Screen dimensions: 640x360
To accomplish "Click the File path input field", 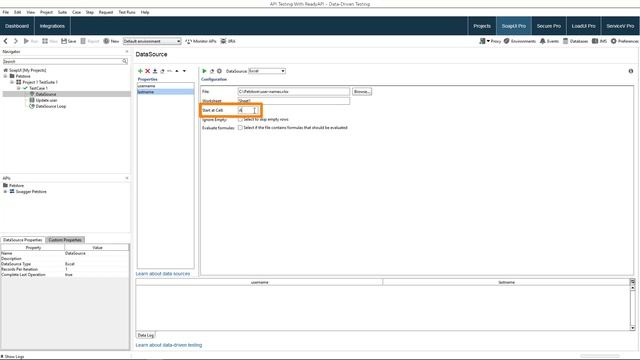I will pos(293,91).
